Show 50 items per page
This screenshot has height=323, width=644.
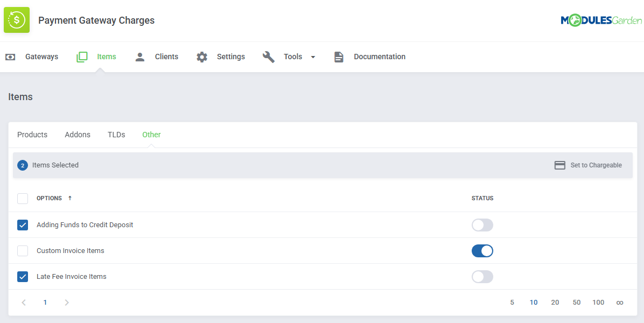point(577,303)
